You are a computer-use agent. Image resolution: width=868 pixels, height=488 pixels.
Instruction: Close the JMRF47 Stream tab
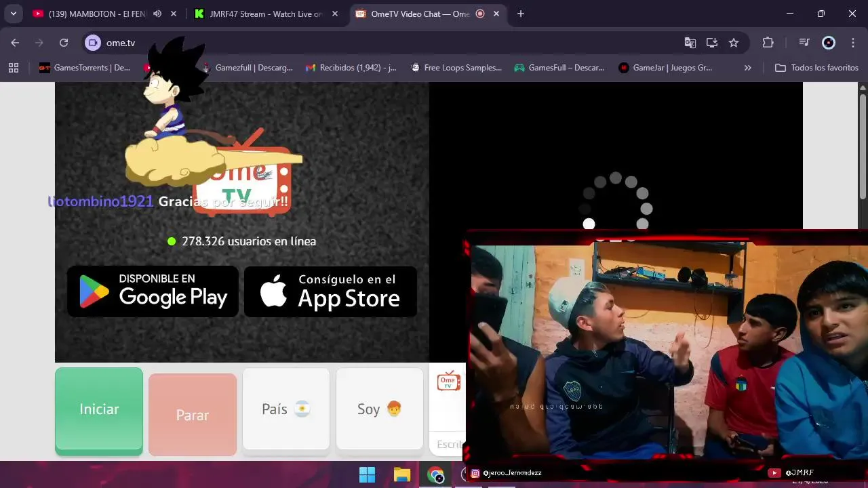pos(334,14)
